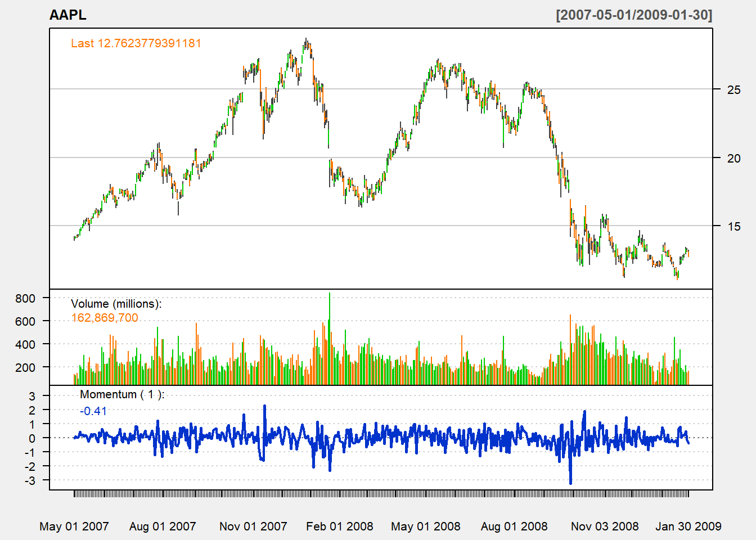The image size is (756, 540).
Task: Click the 'May 01 2007' date label
Action: pos(74,526)
